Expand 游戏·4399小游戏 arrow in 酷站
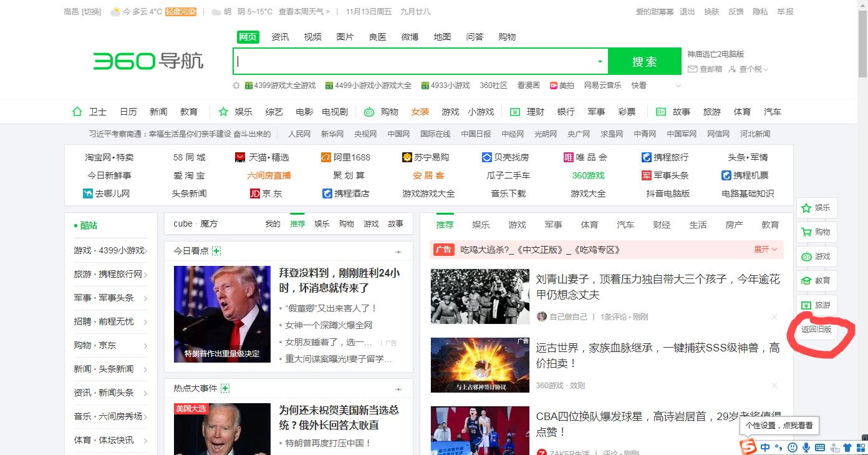 pyautogui.click(x=145, y=251)
